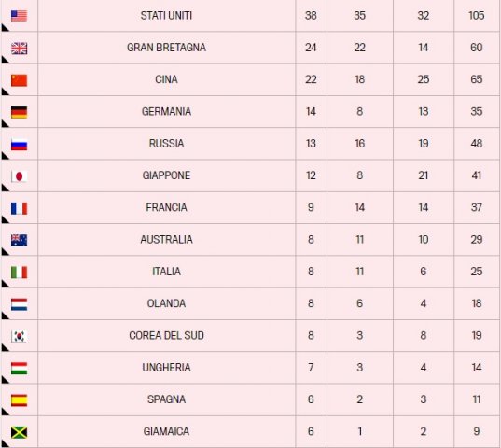
Task: Click Italia gold medal count cell
Action: [311, 272]
